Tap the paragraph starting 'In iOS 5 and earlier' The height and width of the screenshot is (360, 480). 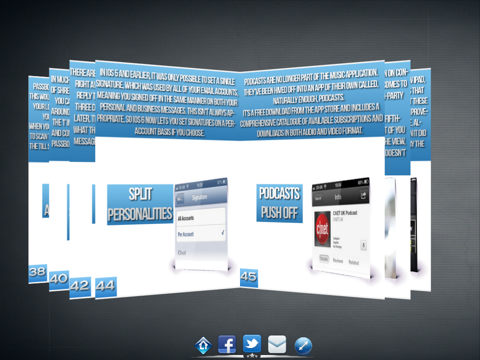point(167,102)
